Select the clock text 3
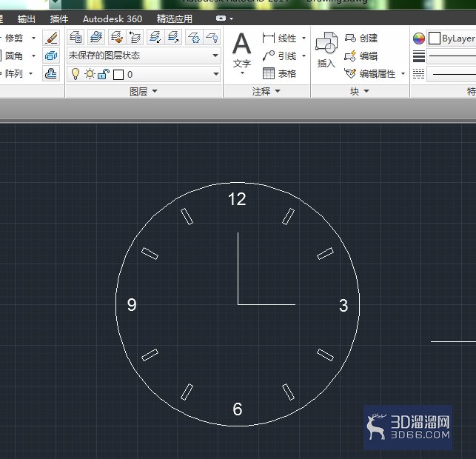Image resolution: width=476 pixels, height=459 pixels. 343,306
